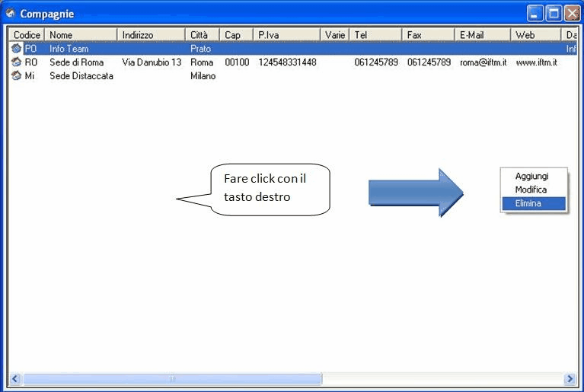Click the E-Mail column header

pyautogui.click(x=483, y=35)
